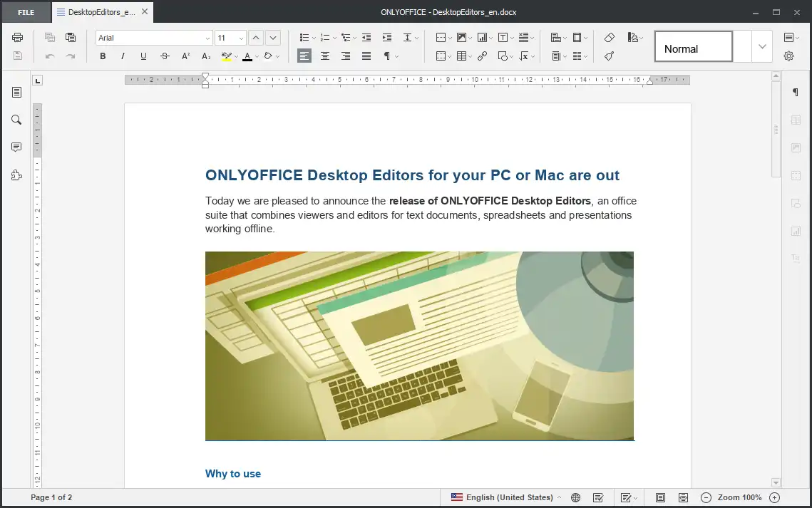Screen dimensions: 812x508
Task: Center align the paragraph
Action: tap(324, 56)
